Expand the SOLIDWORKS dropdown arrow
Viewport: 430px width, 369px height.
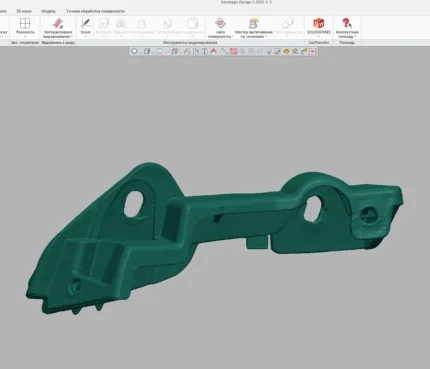pos(319,36)
